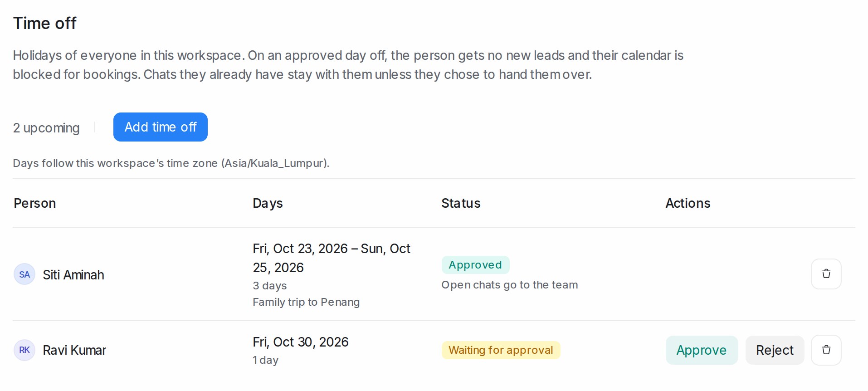Reject Ravi Kumar's time off request
Screen dimensions: 868x391
tap(775, 350)
